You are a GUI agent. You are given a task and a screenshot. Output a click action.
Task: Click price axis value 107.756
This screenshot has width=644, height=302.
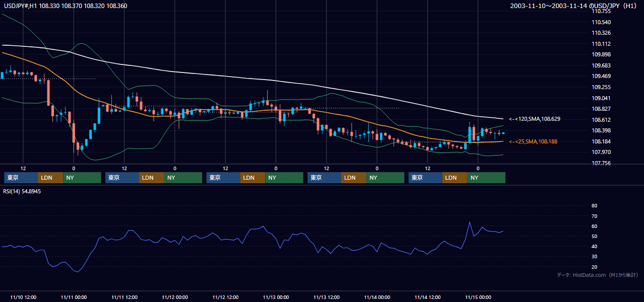pyautogui.click(x=601, y=163)
